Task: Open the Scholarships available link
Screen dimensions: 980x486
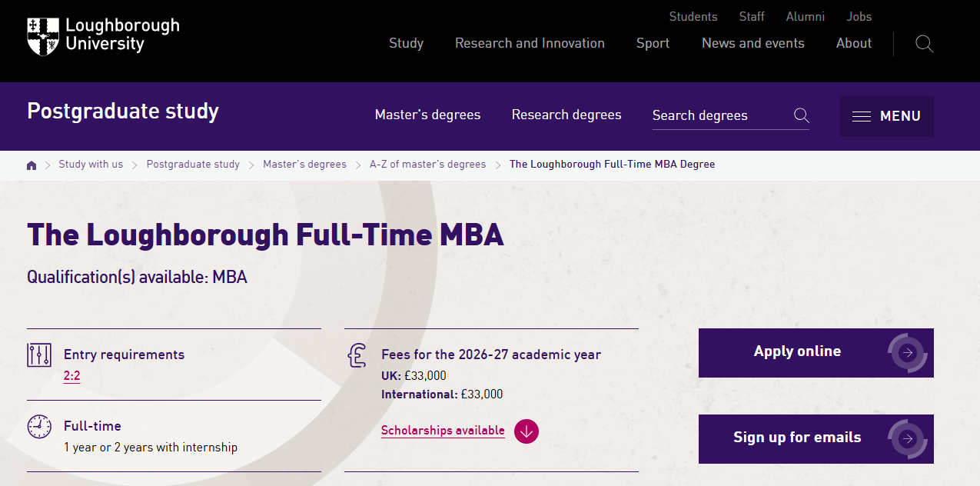Action: 443,431
